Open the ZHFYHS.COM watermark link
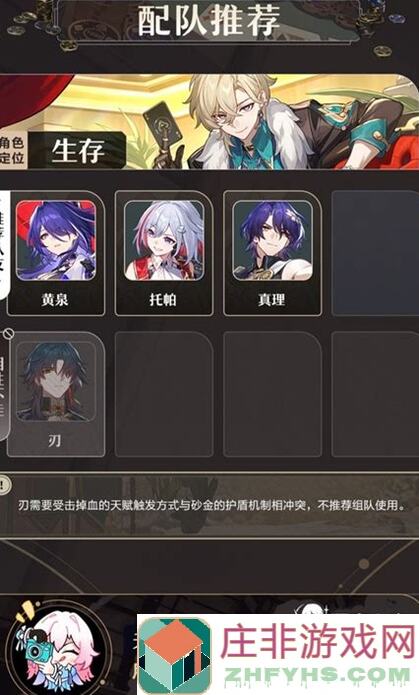 point(317,675)
